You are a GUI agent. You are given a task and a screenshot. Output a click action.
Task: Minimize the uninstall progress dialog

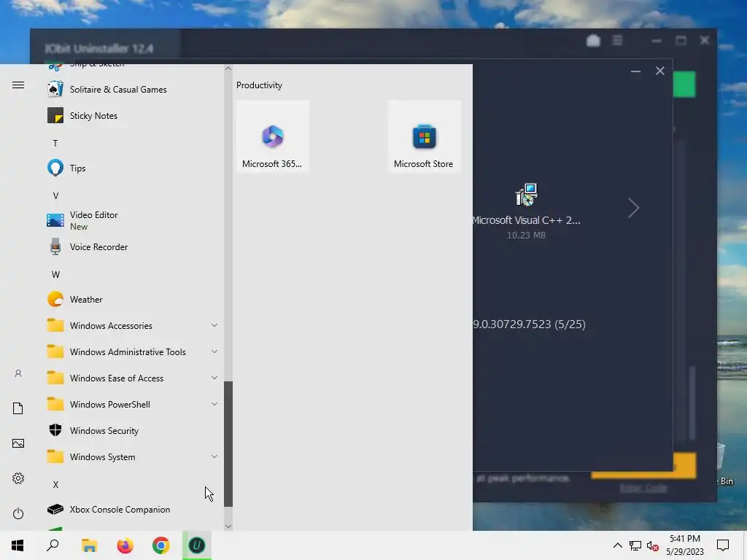pos(635,71)
